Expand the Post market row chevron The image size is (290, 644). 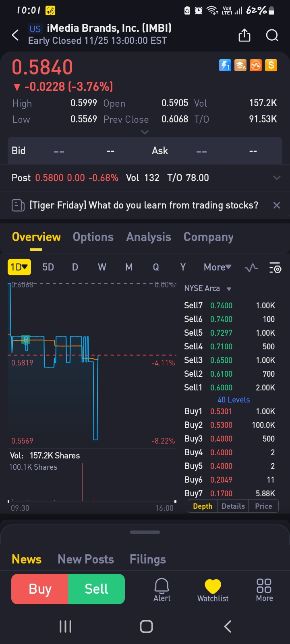coord(277,178)
